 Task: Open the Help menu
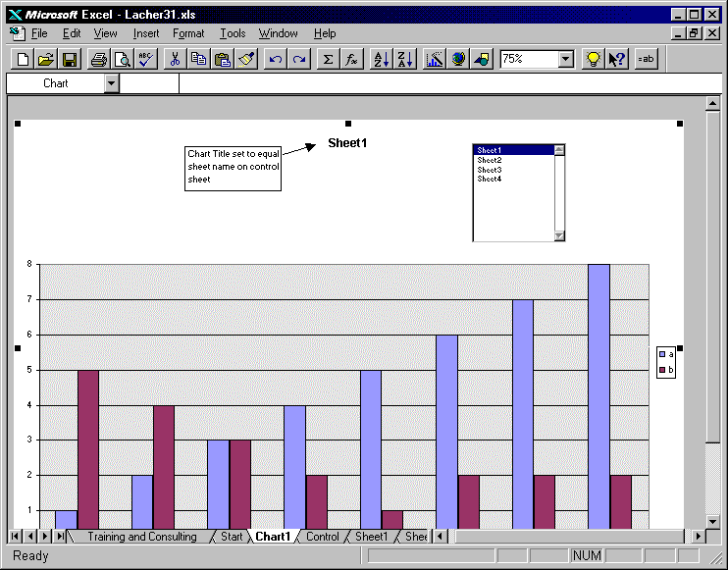pos(325,33)
